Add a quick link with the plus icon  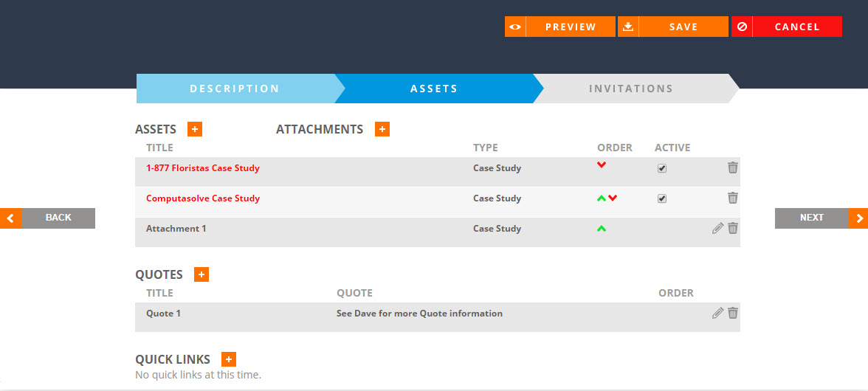229,359
